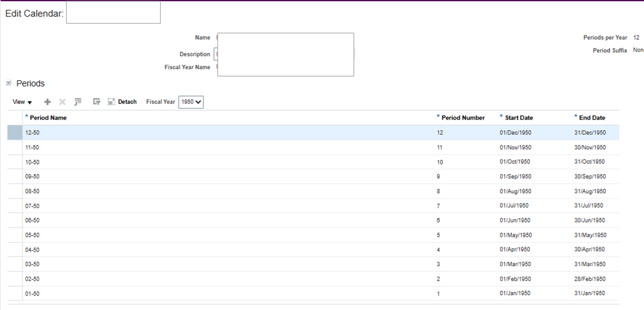Click start date 01/Oct/1950

coord(514,162)
